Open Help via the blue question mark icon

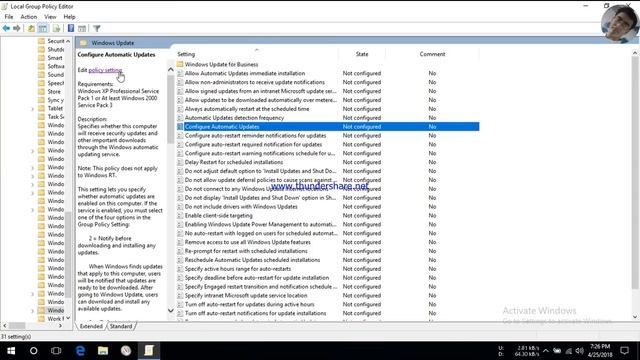pos(71,28)
